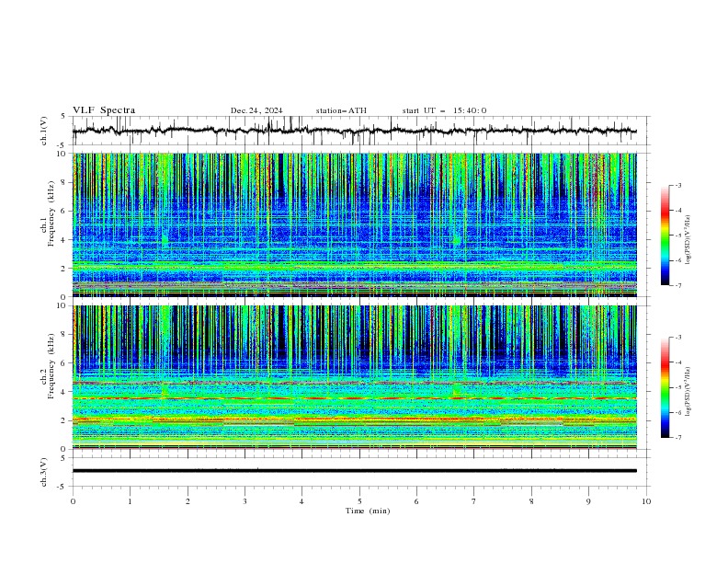
Task: Click the "7" tick on the time axis
Action: click(474, 501)
